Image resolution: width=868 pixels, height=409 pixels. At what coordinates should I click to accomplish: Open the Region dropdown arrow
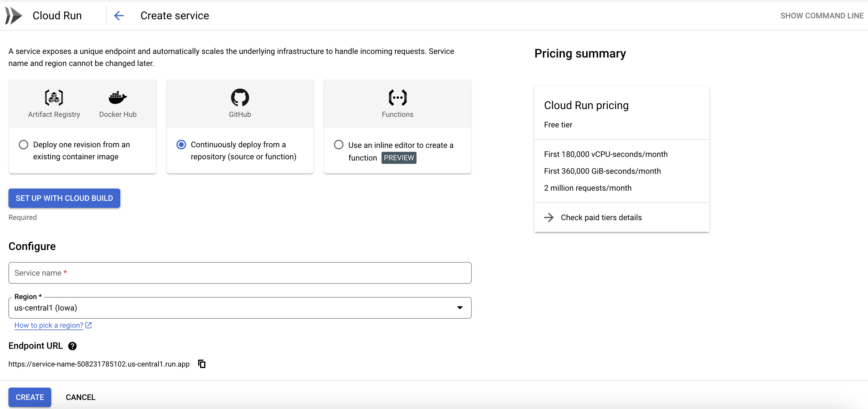460,308
